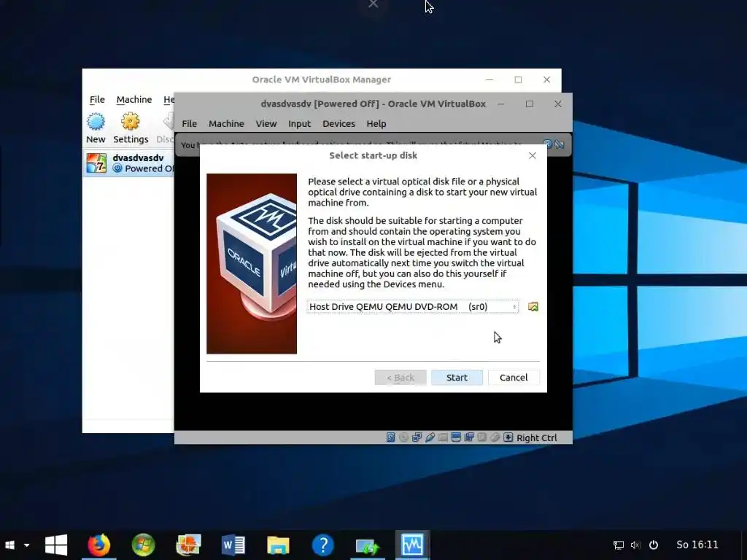This screenshot has width=747, height=560.
Task: Click the USB plug indicator in VM status bar
Action: click(x=430, y=437)
